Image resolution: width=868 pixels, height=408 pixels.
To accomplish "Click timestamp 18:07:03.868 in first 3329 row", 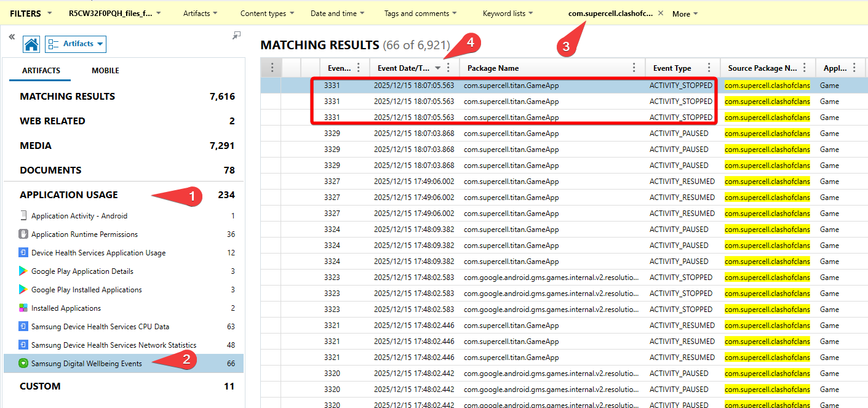I will (x=414, y=133).
